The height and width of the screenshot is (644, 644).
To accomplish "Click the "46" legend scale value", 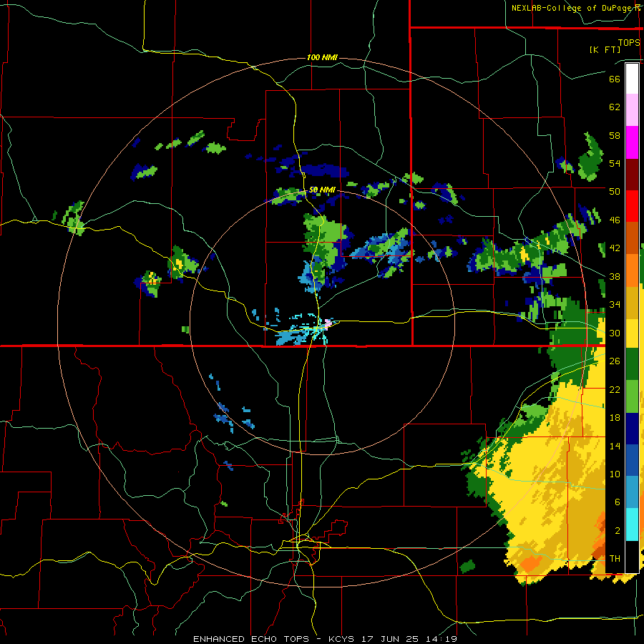I will coord(615,220).
